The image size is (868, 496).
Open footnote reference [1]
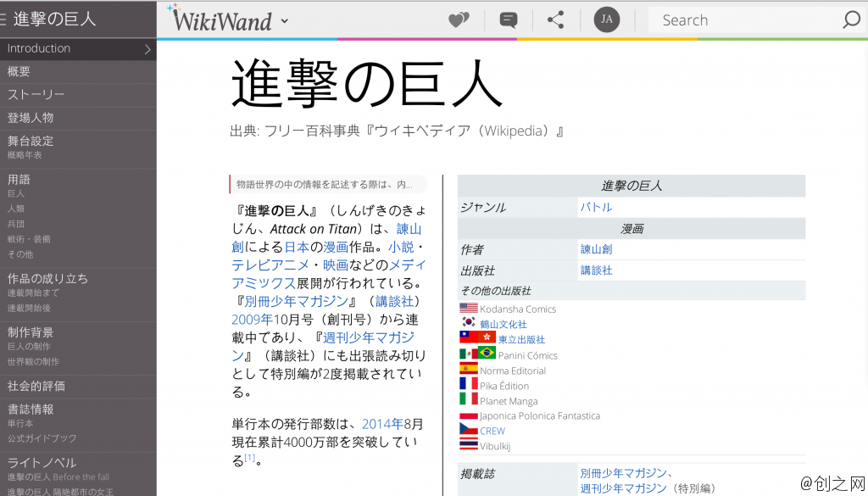pos(250,457)
